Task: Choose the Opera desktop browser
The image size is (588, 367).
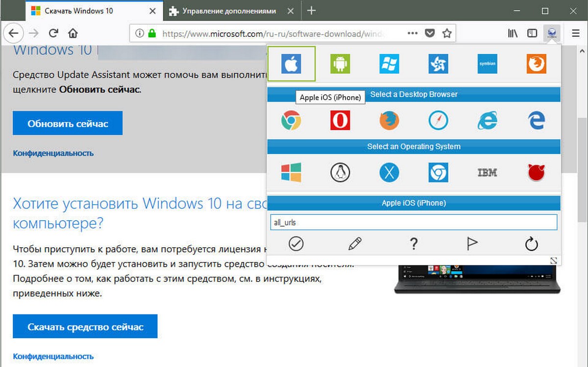Action: (340, 120)
